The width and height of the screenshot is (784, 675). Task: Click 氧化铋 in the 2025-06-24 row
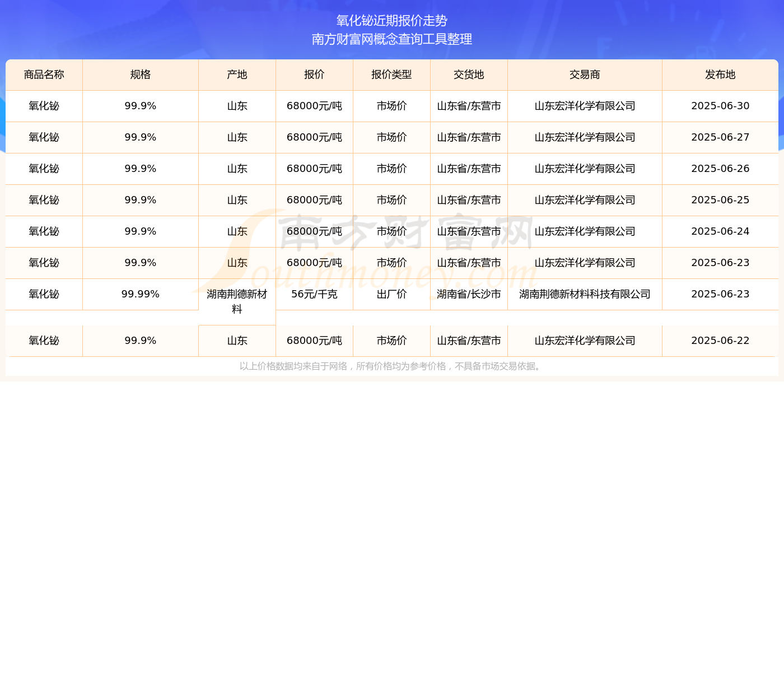point(44,231)
